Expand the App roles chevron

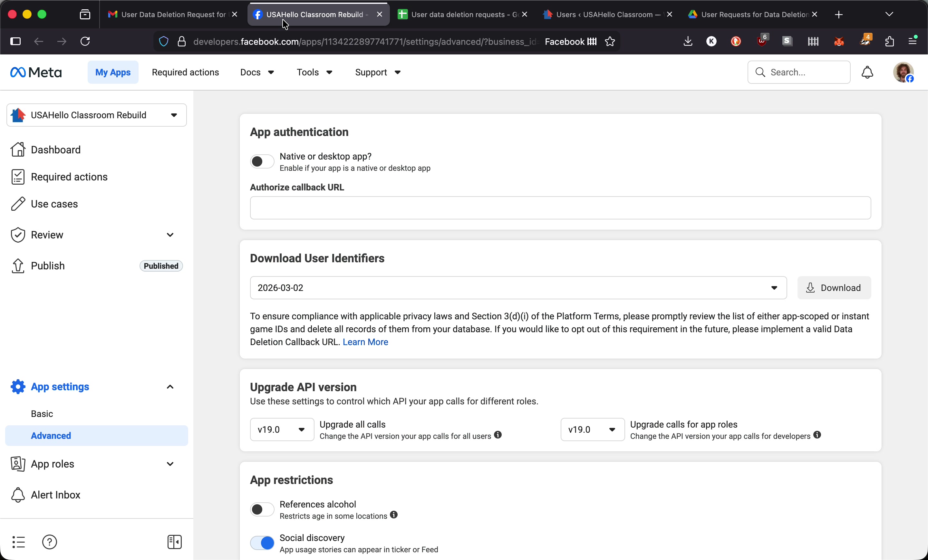tap(170, 464)
